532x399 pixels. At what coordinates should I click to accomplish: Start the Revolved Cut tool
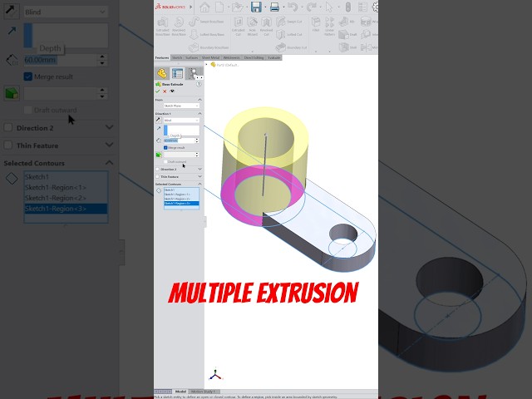point(266,27)
